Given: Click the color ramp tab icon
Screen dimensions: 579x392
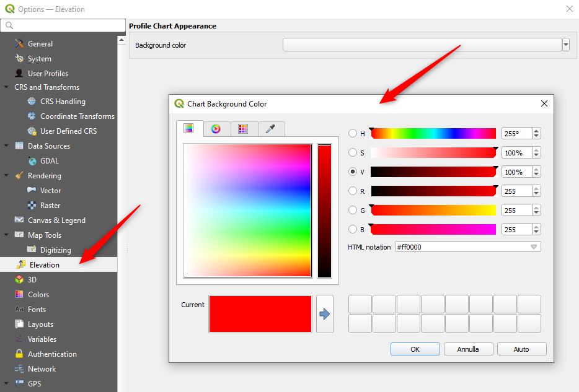Looking at the screenshot, I should (x=188, y=129).
